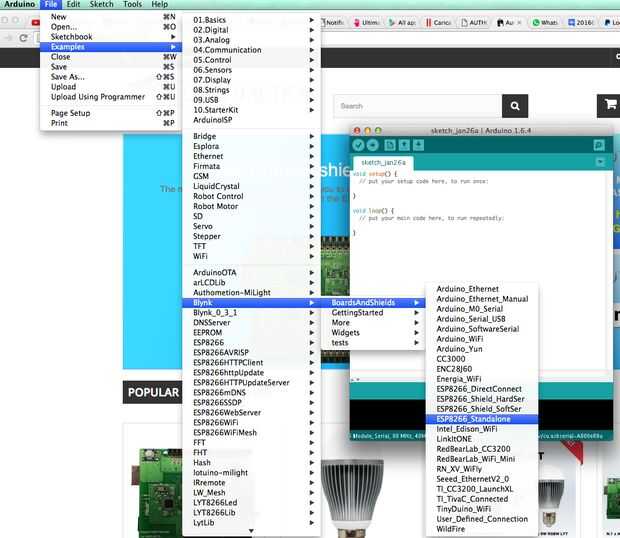
Task: Expand the Servo examples submenu
Action: pos(251,226)
